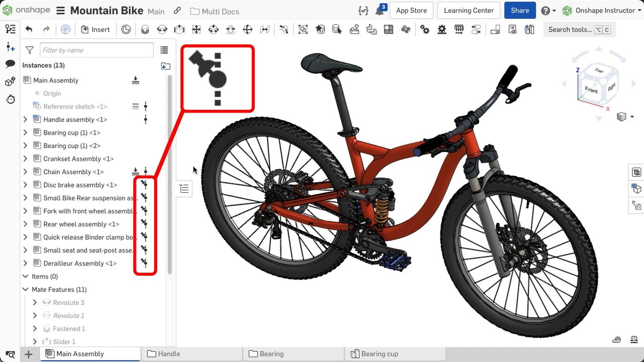This screenshot has height=362, width=644.
Task: Toggle visibility of Reference sketch
Action: 136,106
